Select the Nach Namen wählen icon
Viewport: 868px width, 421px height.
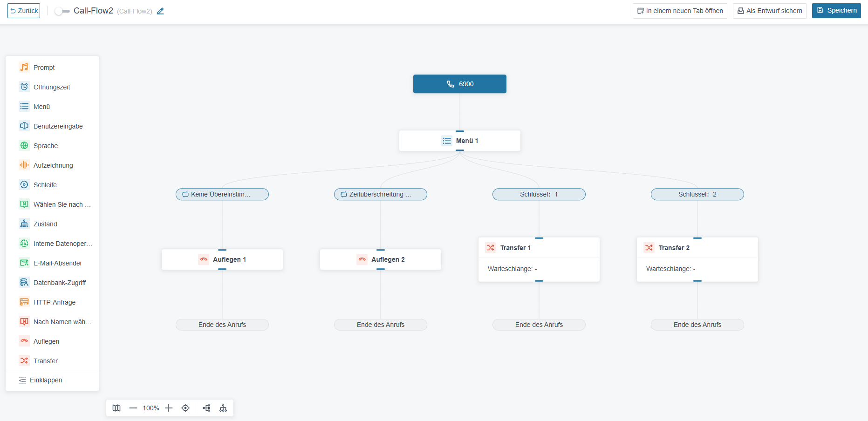tap(24, 321)
